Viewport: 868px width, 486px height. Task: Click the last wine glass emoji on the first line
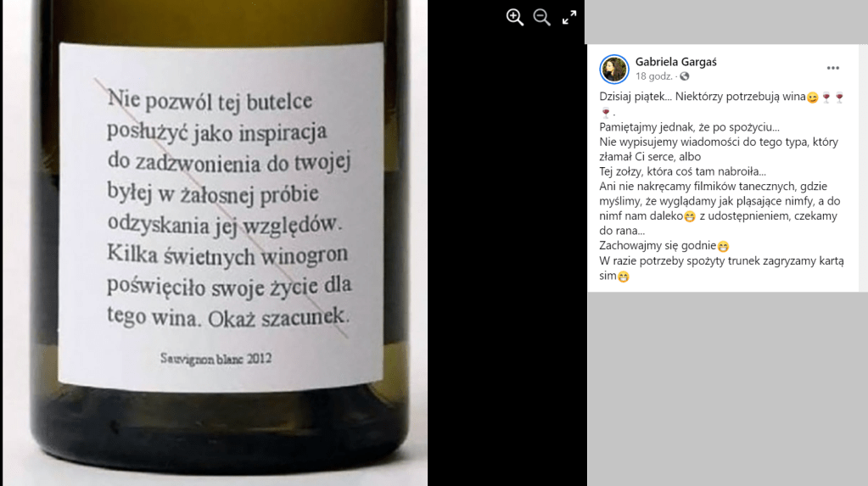pos(839,98)
